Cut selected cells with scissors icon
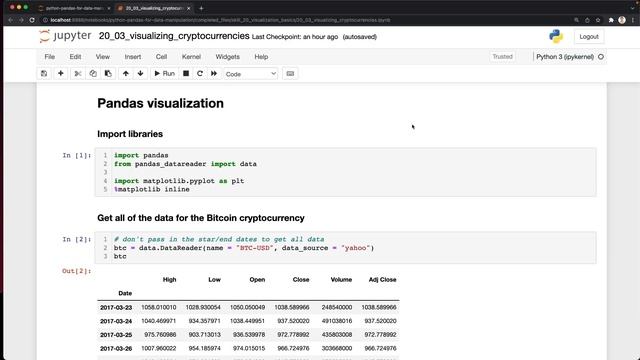Viewport: 640px width, 360px height. (x=78, y=73)
